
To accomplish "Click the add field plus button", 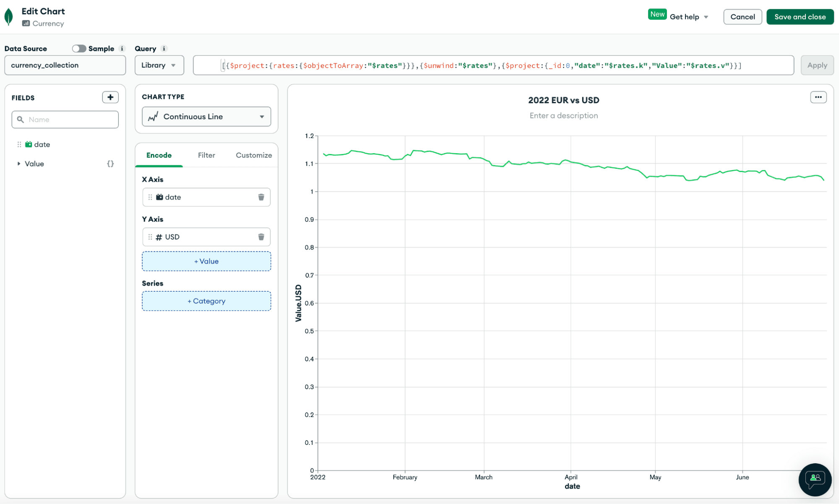I will click(110, 97).
